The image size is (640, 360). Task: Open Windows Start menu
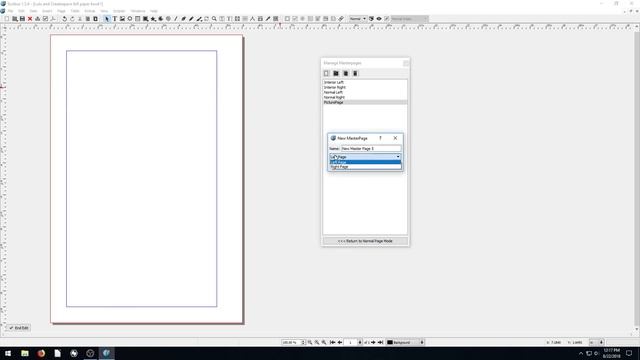coord(8,353)
